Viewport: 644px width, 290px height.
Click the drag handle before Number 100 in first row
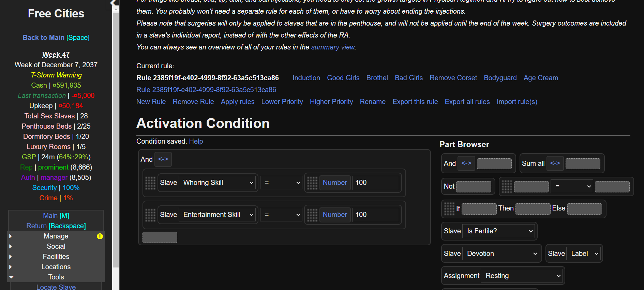[312, 183]
